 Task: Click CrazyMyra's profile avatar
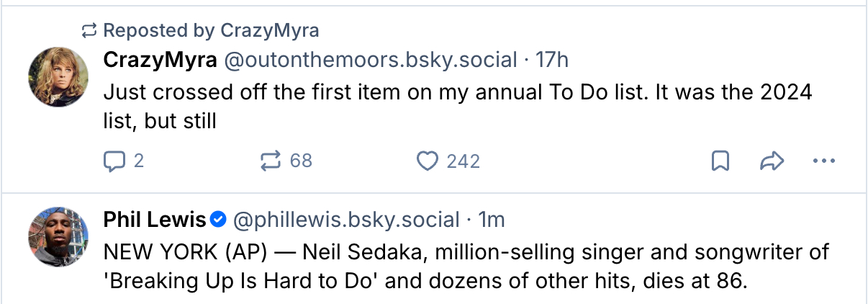(x=58, y=77)
